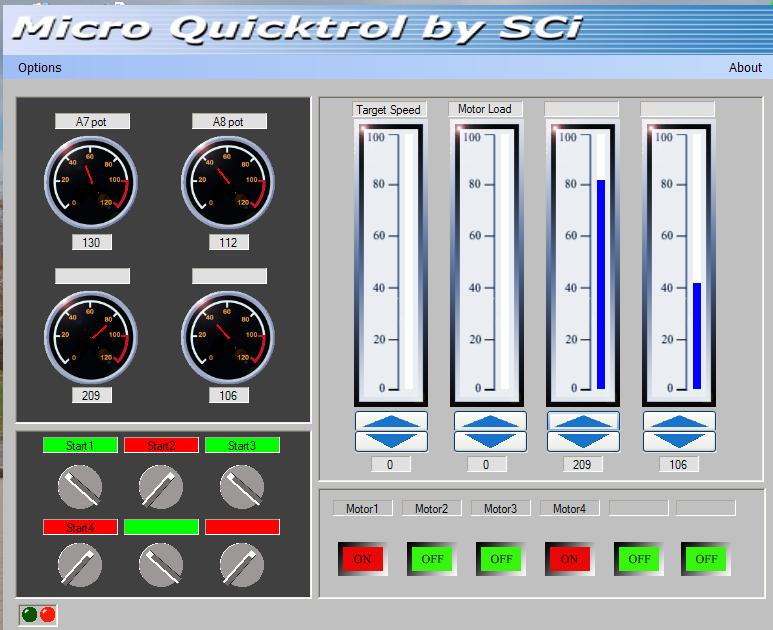Click the gauge dial reading 106

coord(228,337)
